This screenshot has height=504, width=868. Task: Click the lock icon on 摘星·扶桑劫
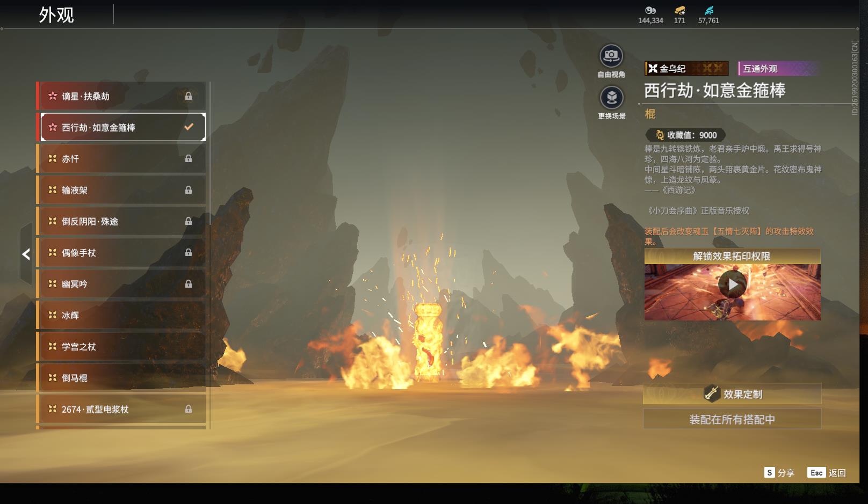[189, 96]
